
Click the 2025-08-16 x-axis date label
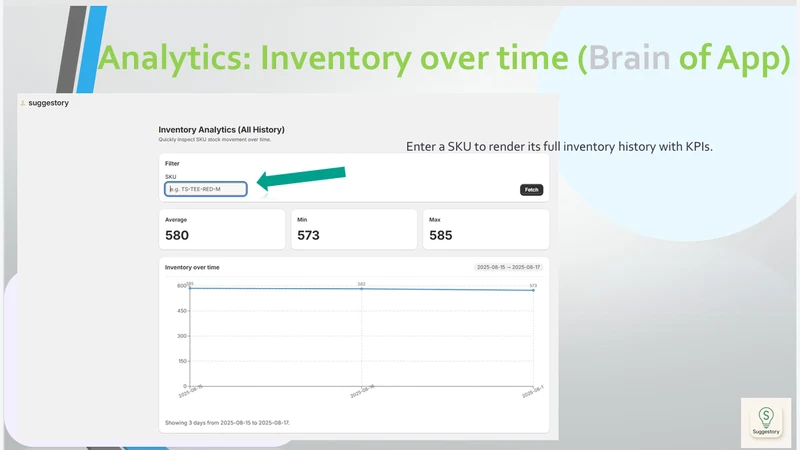[362, 391]
